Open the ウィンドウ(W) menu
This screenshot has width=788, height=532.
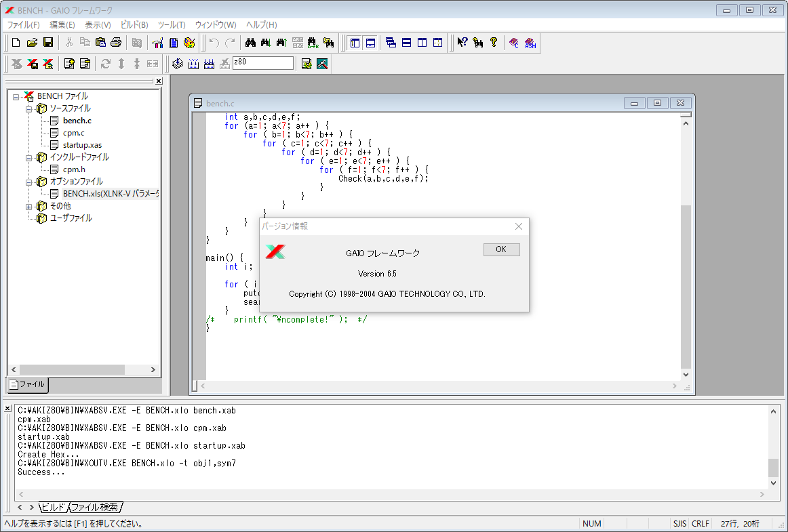216,24
